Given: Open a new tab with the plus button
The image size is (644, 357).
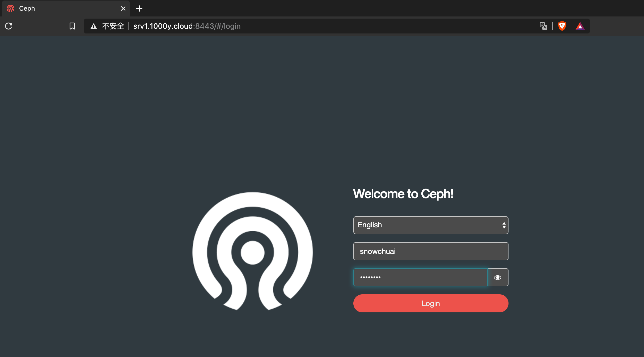Looking at the screenshot, I should [139, 8].
